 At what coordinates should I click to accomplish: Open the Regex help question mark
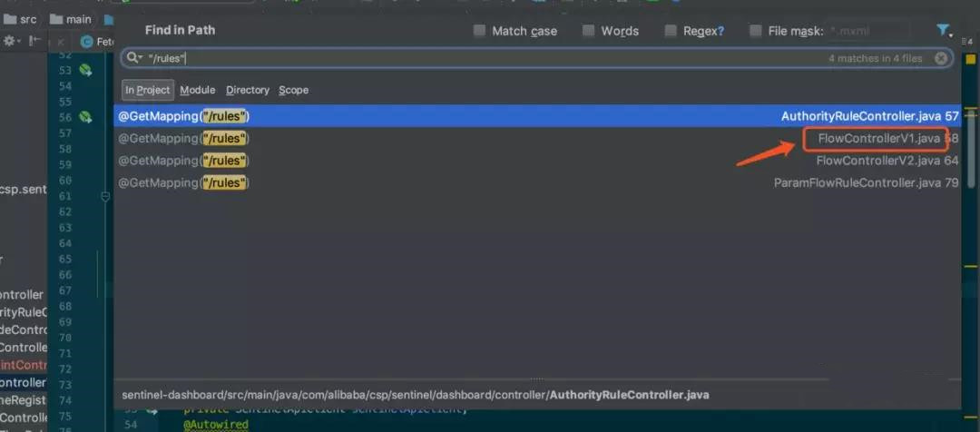click(720, 31)
